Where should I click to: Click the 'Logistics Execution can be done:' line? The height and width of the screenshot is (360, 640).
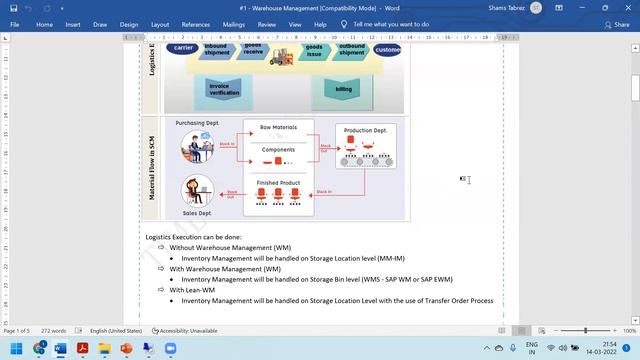coord(193,237)
